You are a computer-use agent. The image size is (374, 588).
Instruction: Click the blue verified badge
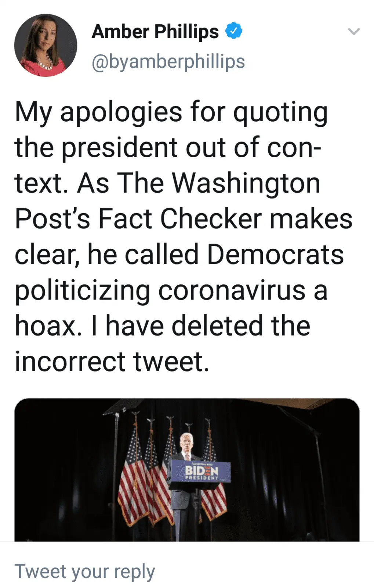point(233,31)
